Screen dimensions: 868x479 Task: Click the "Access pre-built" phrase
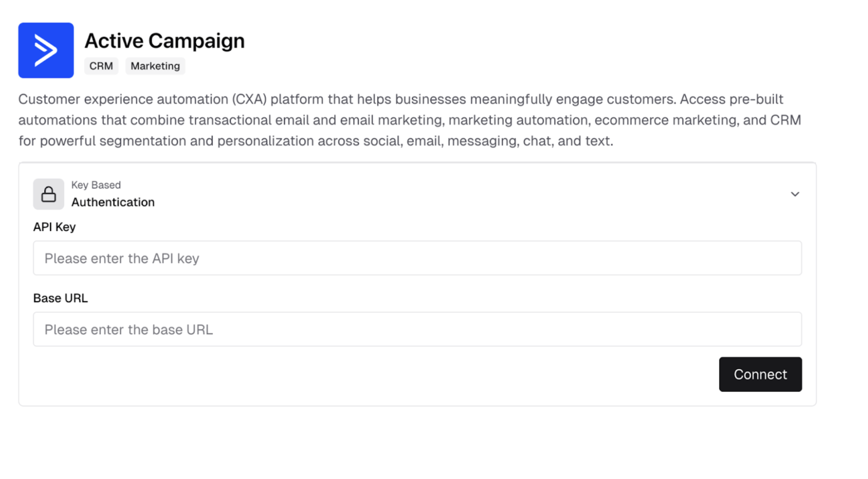coord(731,99)
